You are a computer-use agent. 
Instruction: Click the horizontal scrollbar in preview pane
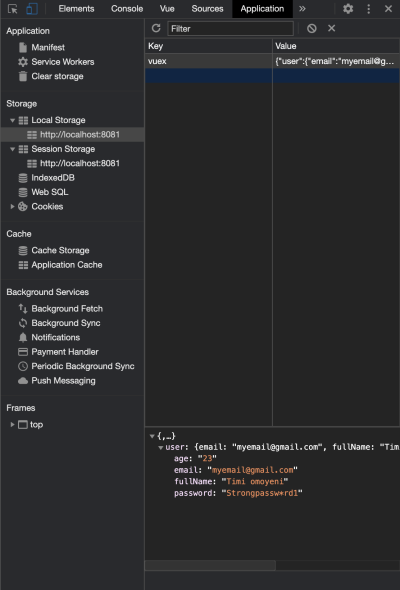pyautogui.click(x=210, y=565)
